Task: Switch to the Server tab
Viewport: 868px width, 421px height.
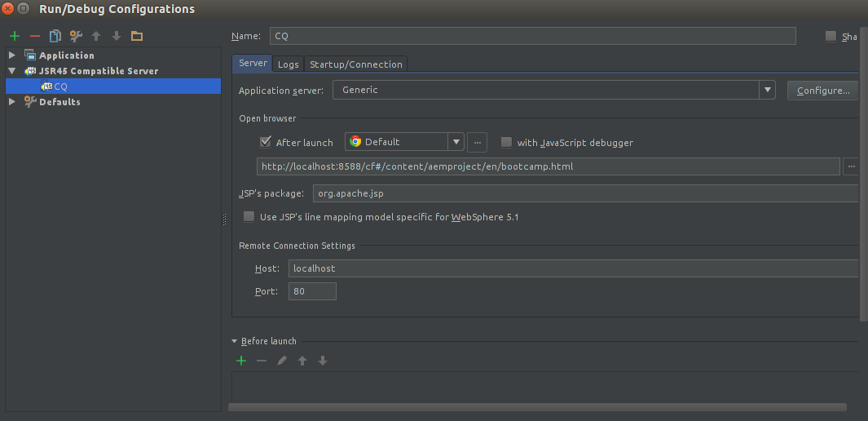Action: 253,63
